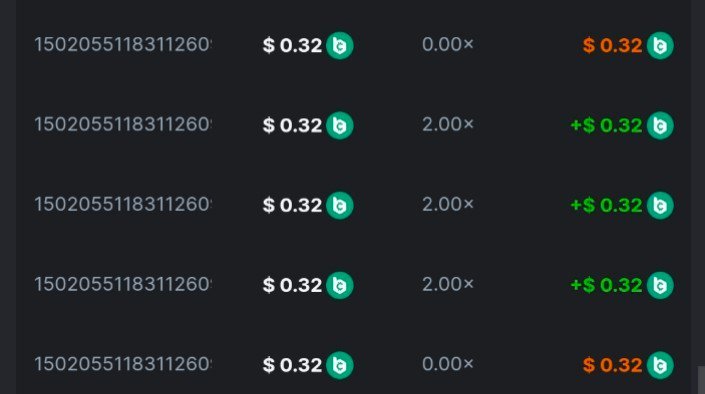Click the coin icon beside third row's bet amount
Screen dimensions: 705x394
coord(339,206)
